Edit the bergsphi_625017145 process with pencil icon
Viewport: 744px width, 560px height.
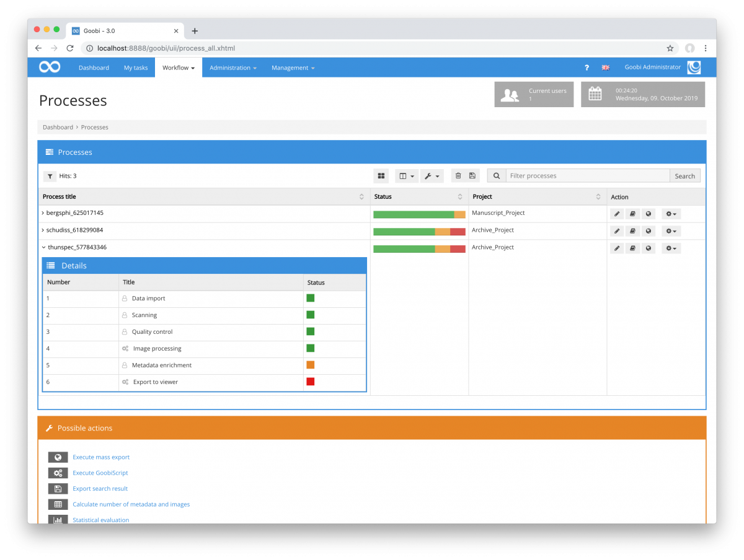tap(616, 213)
